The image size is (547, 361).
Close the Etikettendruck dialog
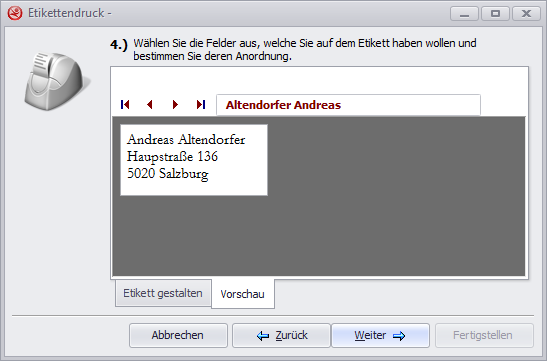point(526,14)
